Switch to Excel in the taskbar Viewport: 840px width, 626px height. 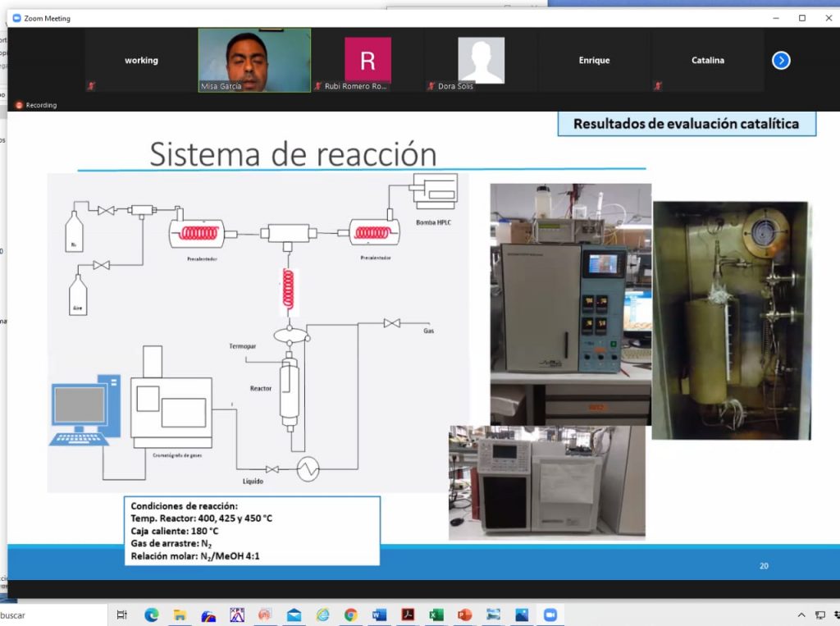[436, 615]
